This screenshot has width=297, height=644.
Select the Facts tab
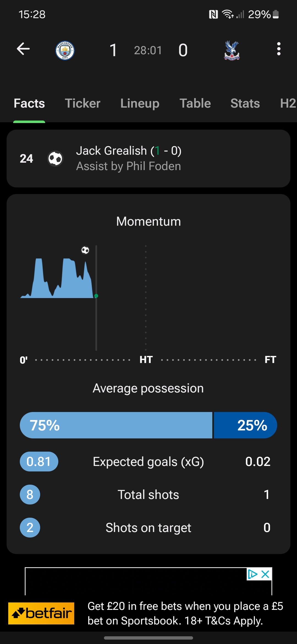point(29,103)
